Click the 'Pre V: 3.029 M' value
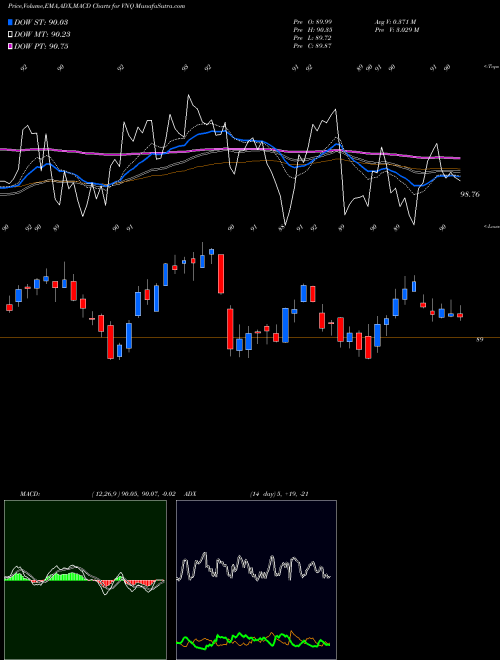Image resolution: width=500 pixels, height=660 pixels. click(x=397, y=29)
